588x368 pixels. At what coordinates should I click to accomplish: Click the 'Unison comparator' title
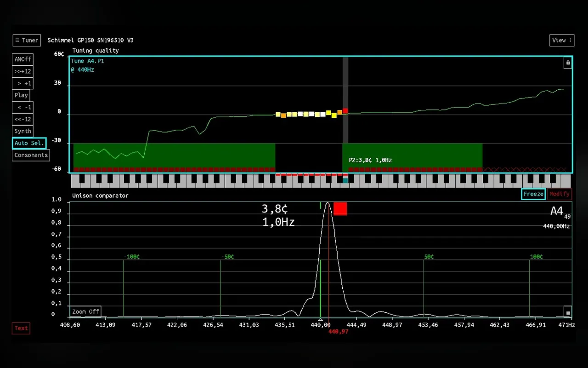coord(100,195)
